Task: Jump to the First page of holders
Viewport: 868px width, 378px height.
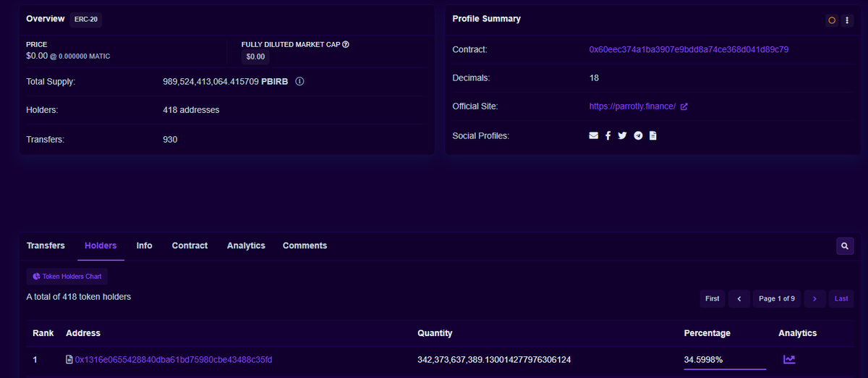Action: pyautogui.click(x=712, y=298)
